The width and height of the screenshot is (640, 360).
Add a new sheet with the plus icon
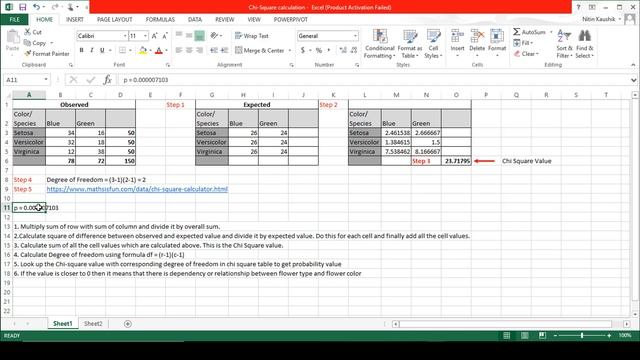pyautogui.click(x=128, y=324)
